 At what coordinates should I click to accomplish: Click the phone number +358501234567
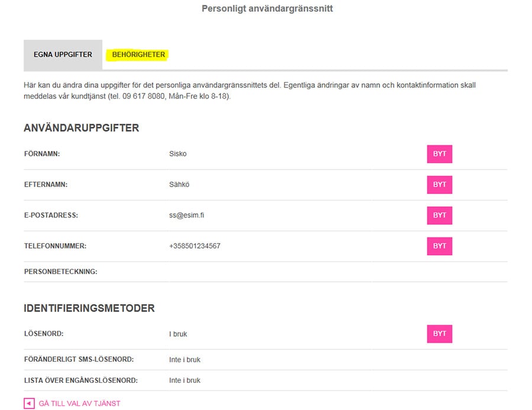point(194,246)
